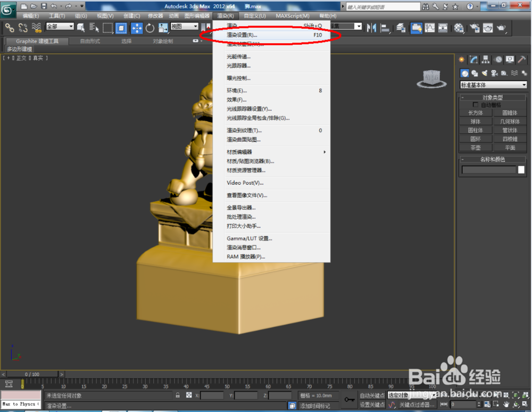Undo the last action with the arrow icon
The height and width of the screenshot is (412, 532).
coord(54,6)
